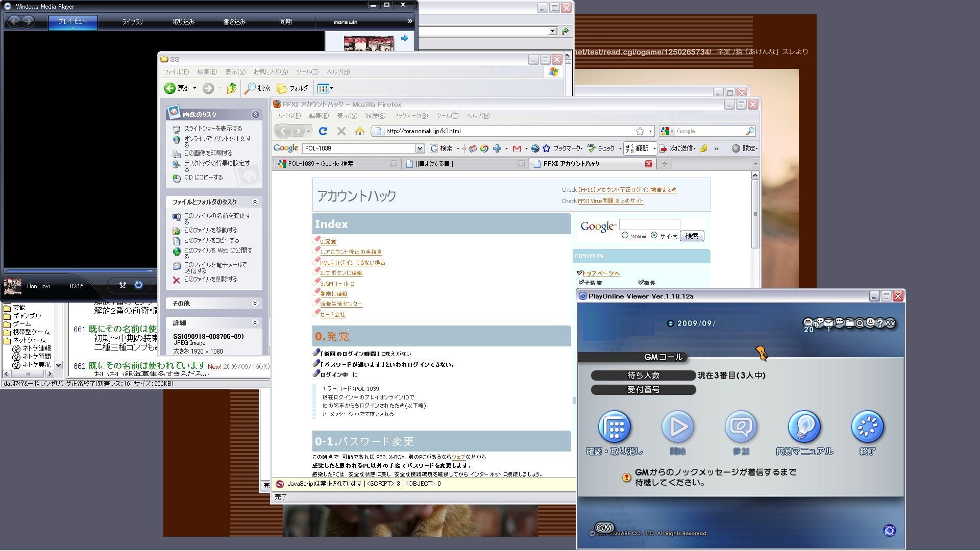Switch to POL-1039 Google 検索 tab

tap(321, 164)
